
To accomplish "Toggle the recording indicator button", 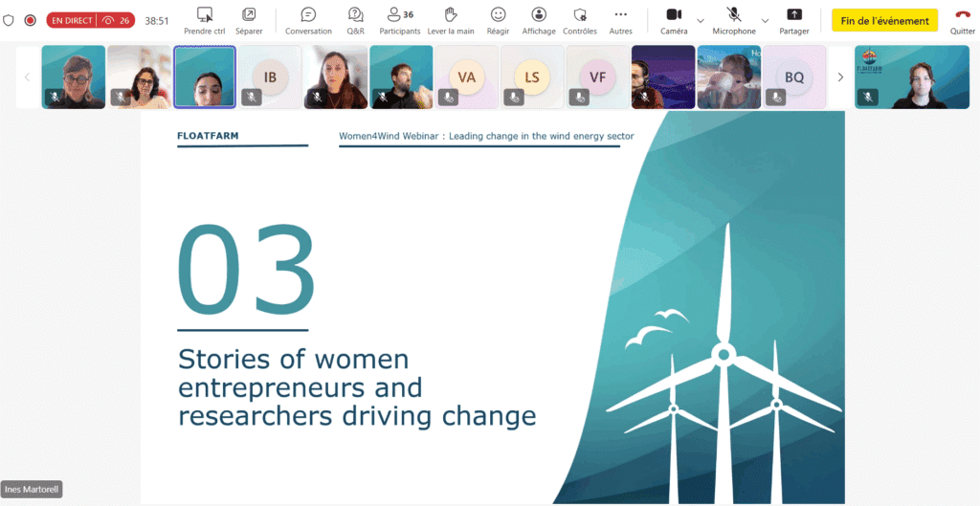I will coord(30,20).
